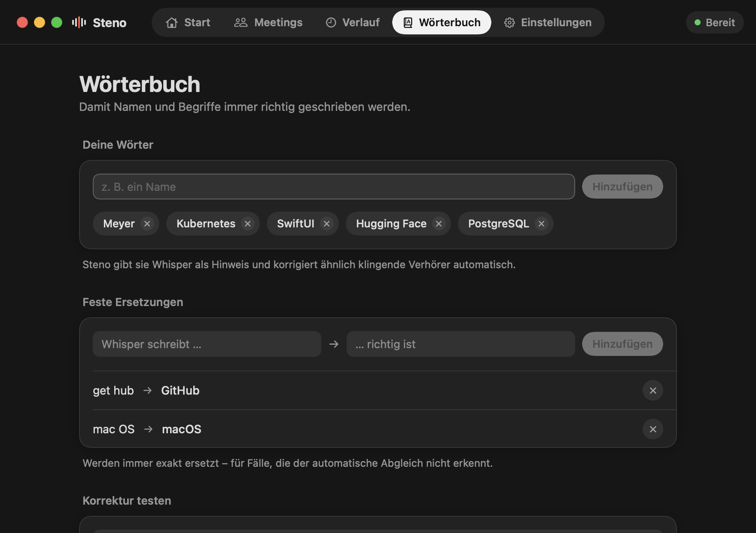Viewport: 756px width, 533px height.
Task: Click the 'Deine Wörter' section heading
Action: [118, 145]
